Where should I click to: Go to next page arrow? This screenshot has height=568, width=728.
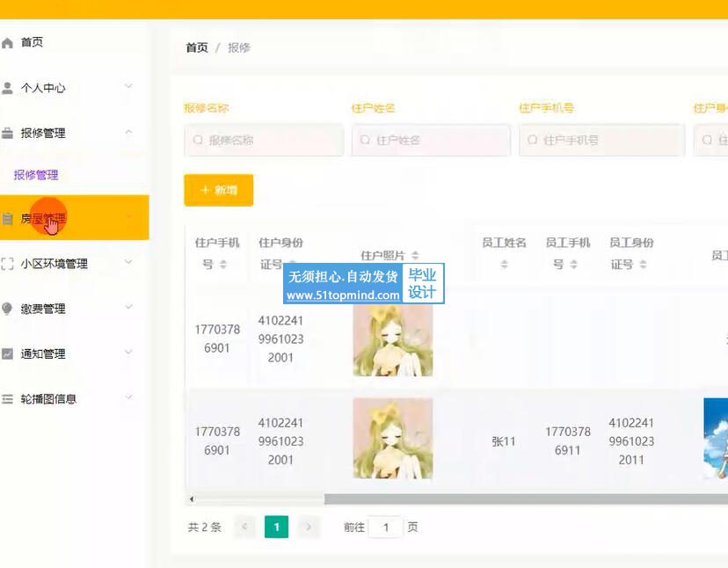click(x=309, y=528)
